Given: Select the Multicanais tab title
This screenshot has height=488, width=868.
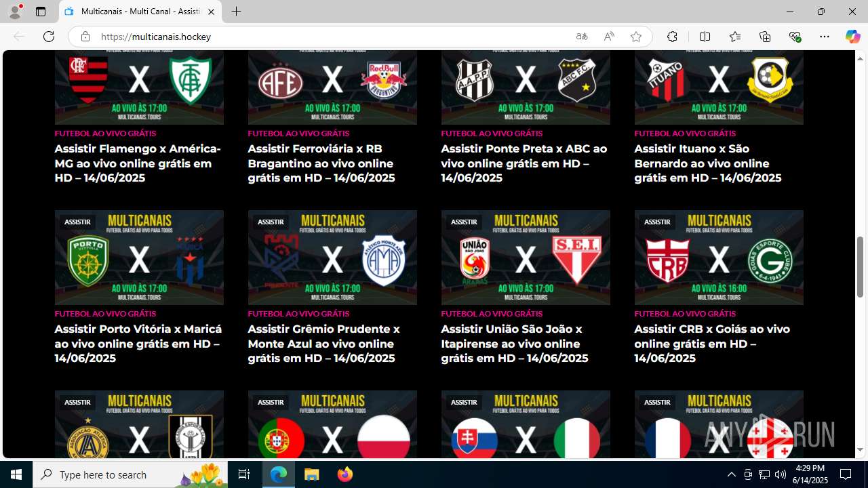Looking at the screenshot, I should tap(141, 12).
